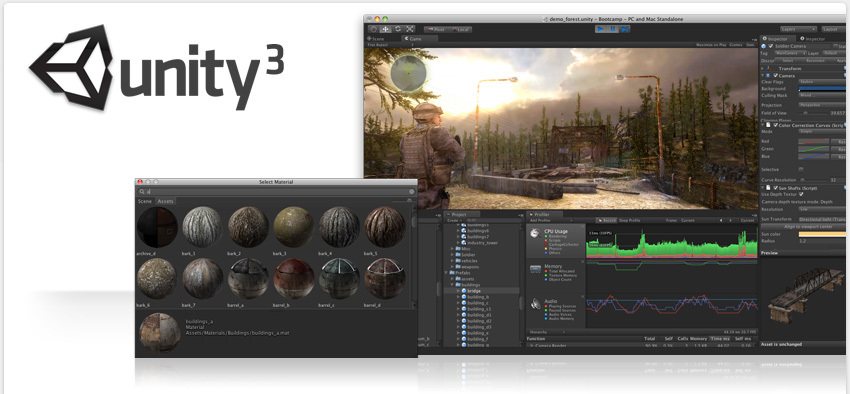
Task: Toggle the Sun Shafts script checkbox
Action: pyautogui.click(x=776, y=188)
